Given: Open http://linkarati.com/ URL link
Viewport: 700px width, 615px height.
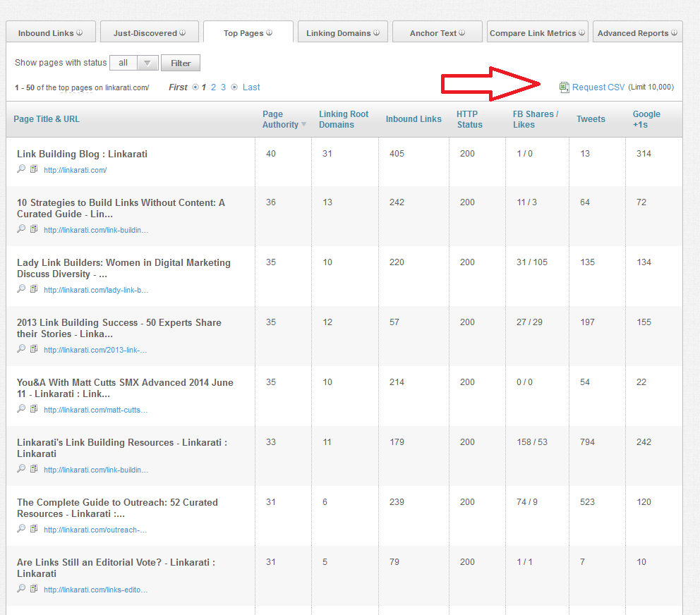Looking at the screenshot, I should pos(75,170).
